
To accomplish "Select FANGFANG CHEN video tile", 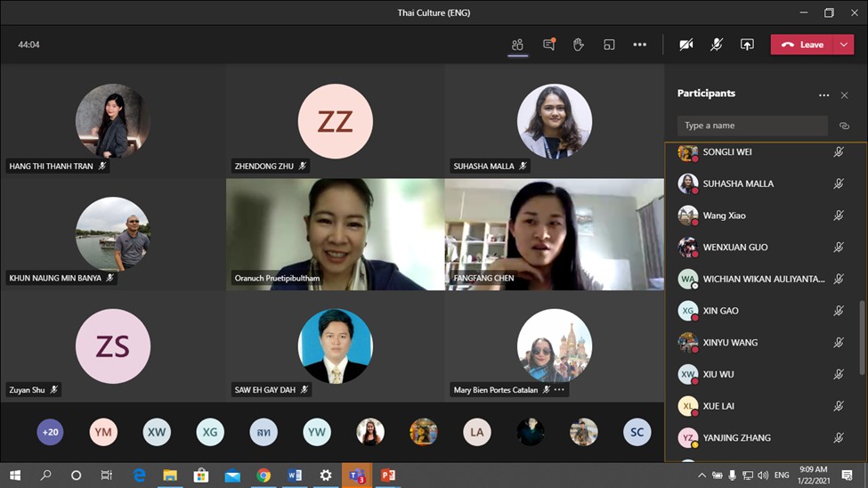I will click(554, 234).
